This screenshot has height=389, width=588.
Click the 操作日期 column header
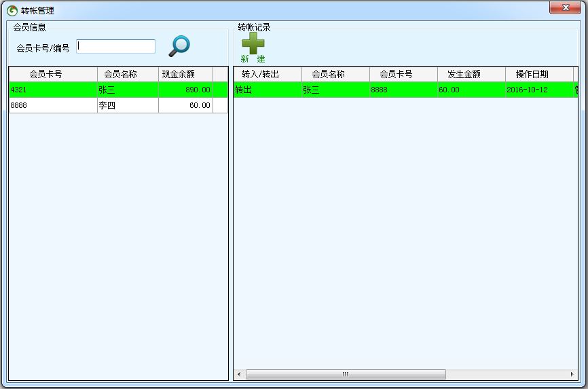tap(539, 74)
